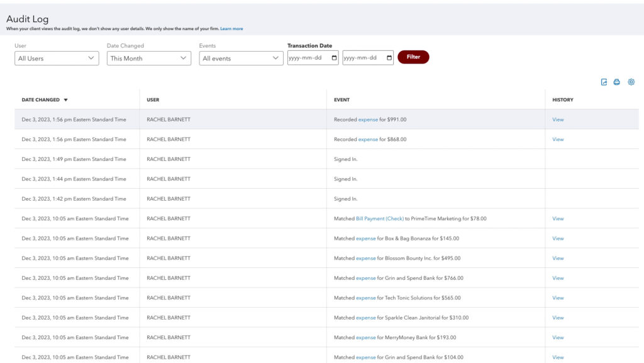This screenshot has width=644, height=363.
Task: Open the audit log settings gear
Action: pos(631,82)
